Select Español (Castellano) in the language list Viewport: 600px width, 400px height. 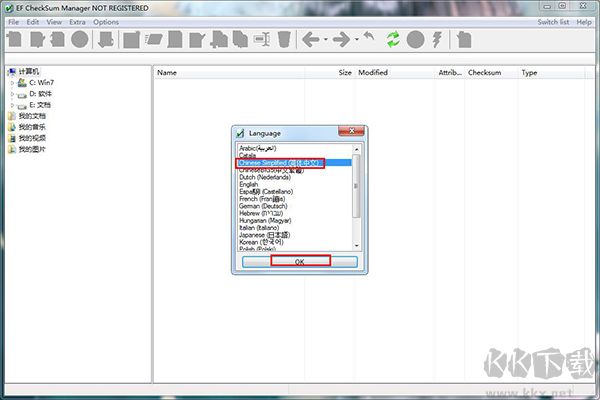(295, 191)
